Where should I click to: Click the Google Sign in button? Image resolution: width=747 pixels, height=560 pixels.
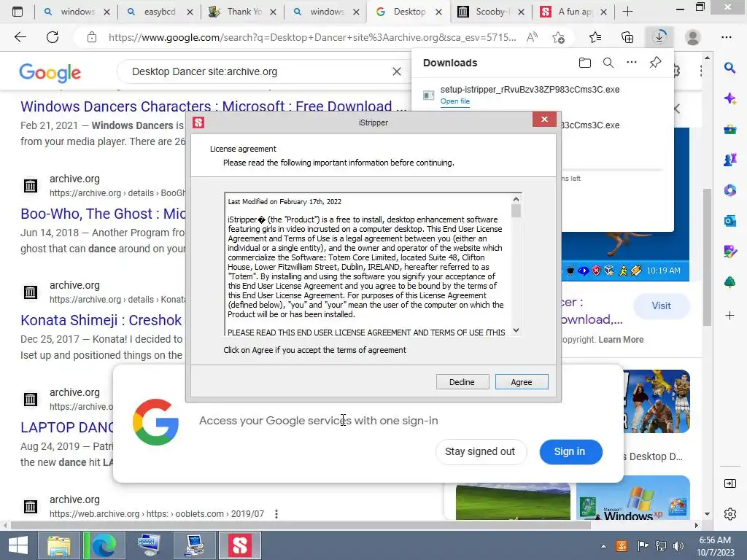pyautogui.click(x=570, y=451)
